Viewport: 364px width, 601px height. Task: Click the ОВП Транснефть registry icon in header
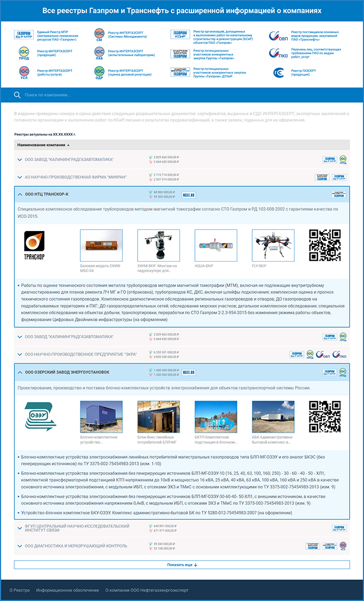point(278,36)
